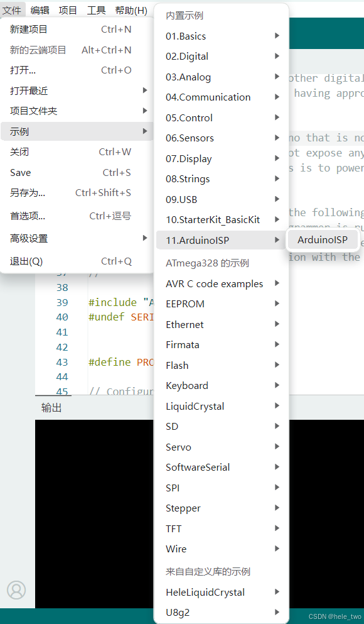Expand the 项目文件夹 submenu

(77, 111)
